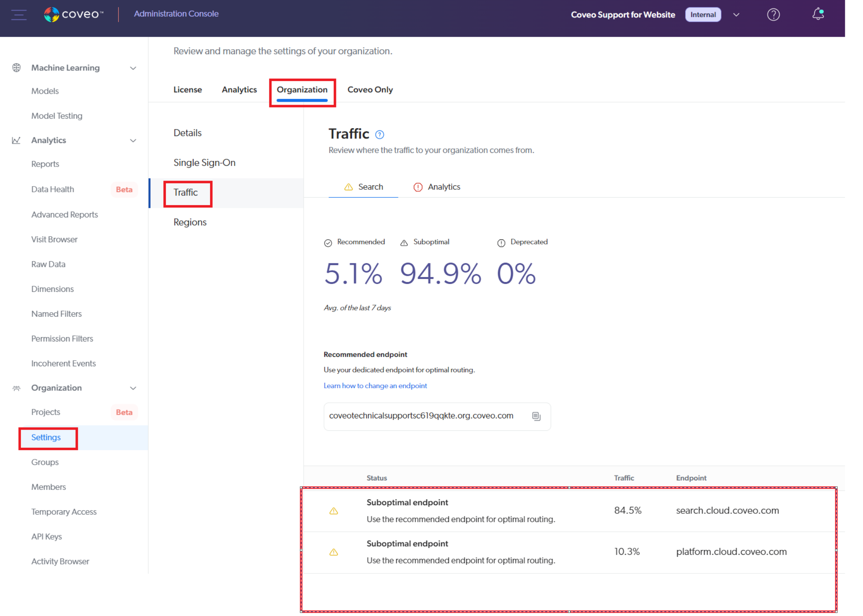Switch to the Coveo Only tab
This screenshot has width=863, height=616.
pyautogui.click(x=370, y=89)
